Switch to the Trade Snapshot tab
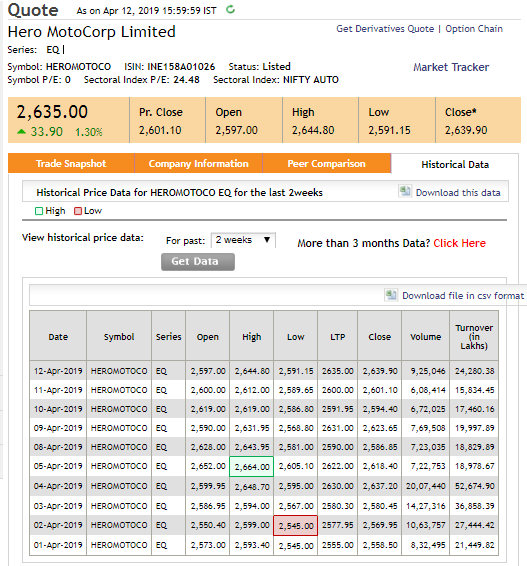Viewport: 527px width, 566px height. click(71, 164)
